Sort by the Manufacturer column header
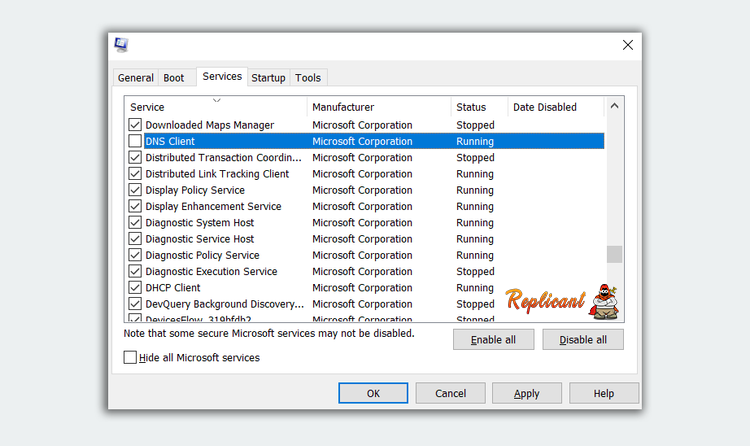 click(379, 107)
